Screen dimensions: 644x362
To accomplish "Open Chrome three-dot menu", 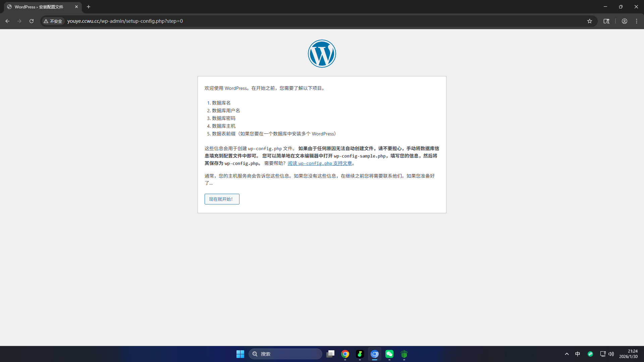I will (x=637, y=21).
